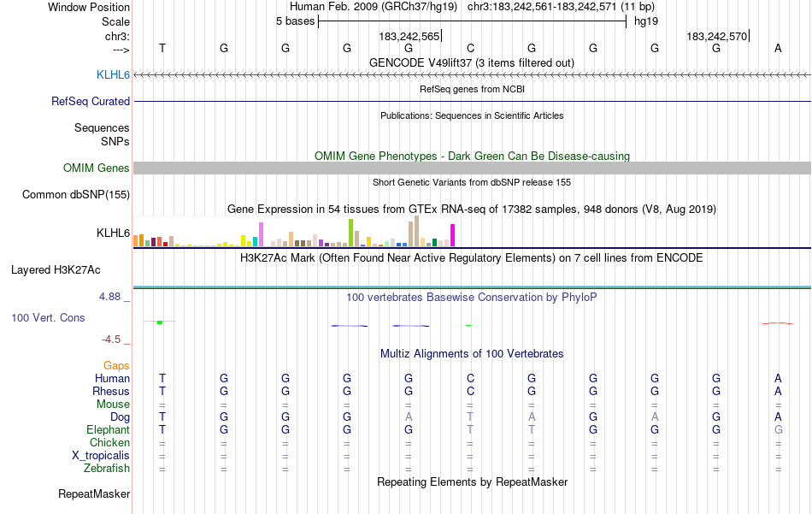The height and width of the screenshot is (514, 812).
Task: Click the Elephant species label
Action: coord(109,429)
